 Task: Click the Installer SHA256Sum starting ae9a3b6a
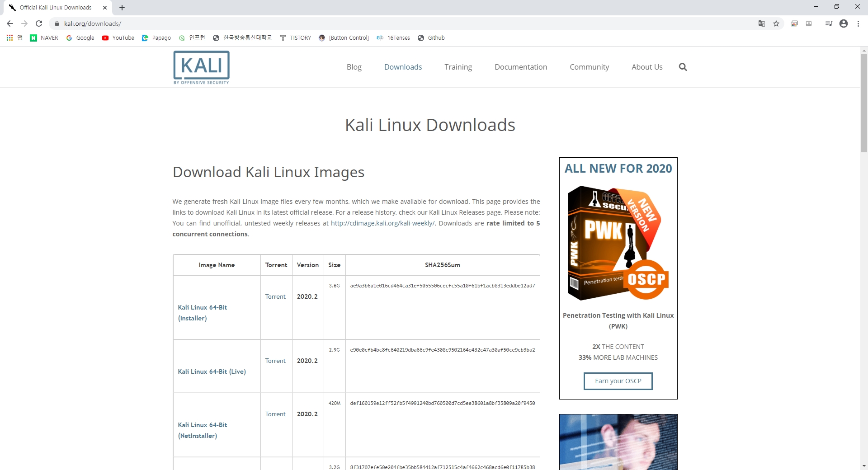pos(442,286)
